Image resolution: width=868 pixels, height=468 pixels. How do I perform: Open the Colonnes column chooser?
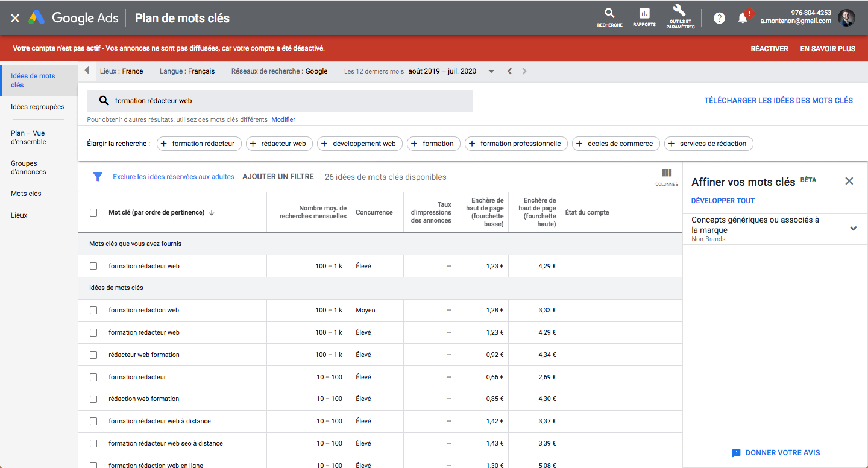click(667, 177)
